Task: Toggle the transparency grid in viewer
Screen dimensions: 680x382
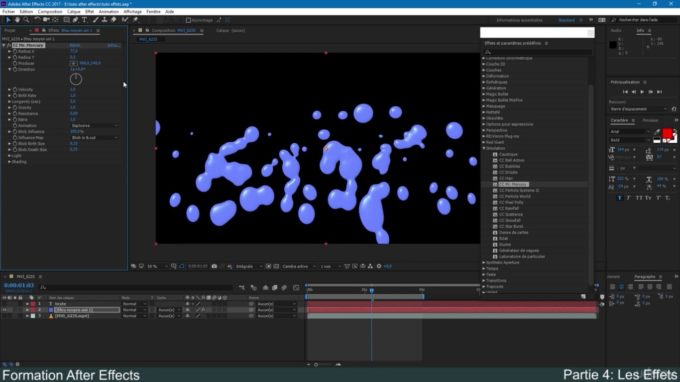Action: pyautogui.click(x=276, y=266)
